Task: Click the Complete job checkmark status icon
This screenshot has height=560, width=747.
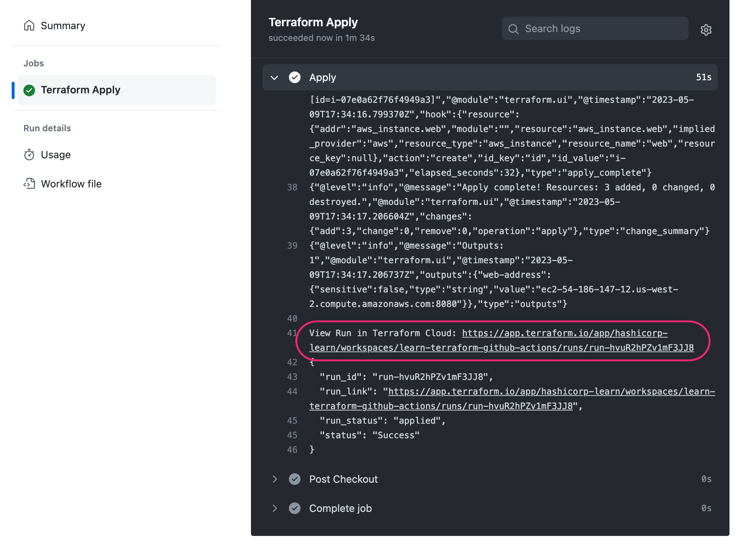Action: click(x=295, y=508)
